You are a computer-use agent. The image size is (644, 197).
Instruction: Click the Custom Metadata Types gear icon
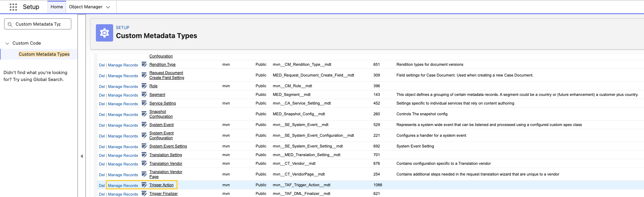(105, 33)
